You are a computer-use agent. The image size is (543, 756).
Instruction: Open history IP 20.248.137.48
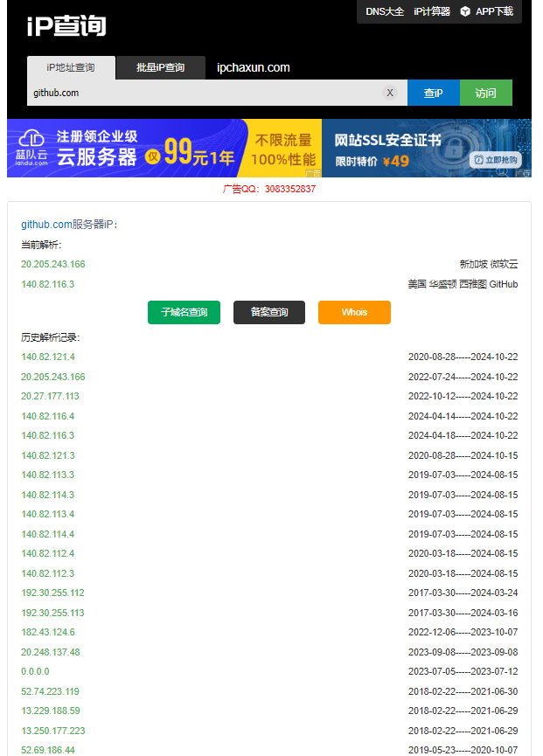51,652
